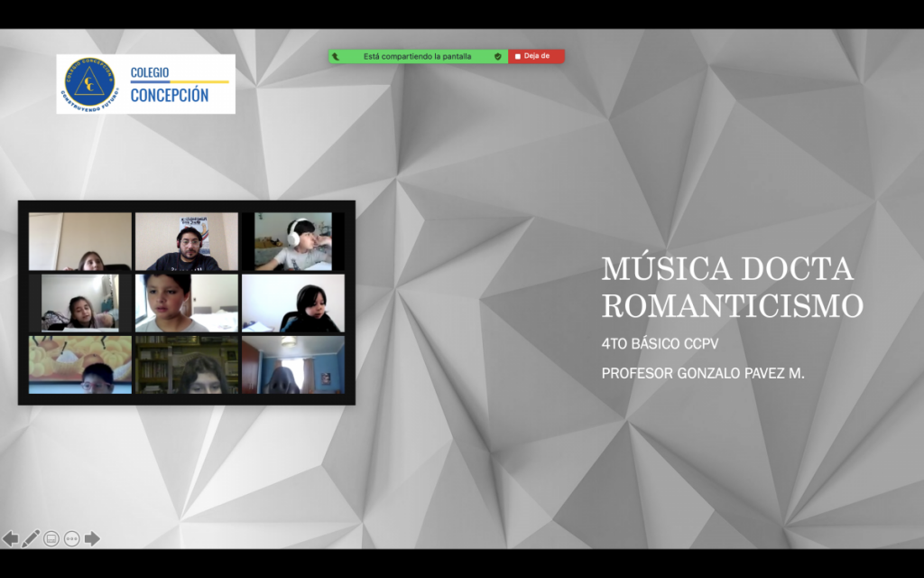Click the '4to Básico CCPV' subtitle text
Screen dimensions: 924x578
661,344
